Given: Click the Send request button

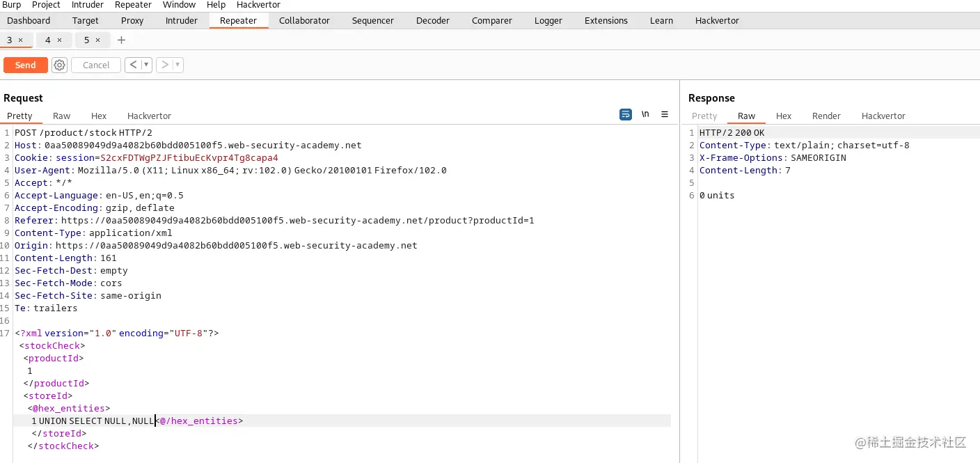Looking at the screenshot, I should click(x=26, y=65).
